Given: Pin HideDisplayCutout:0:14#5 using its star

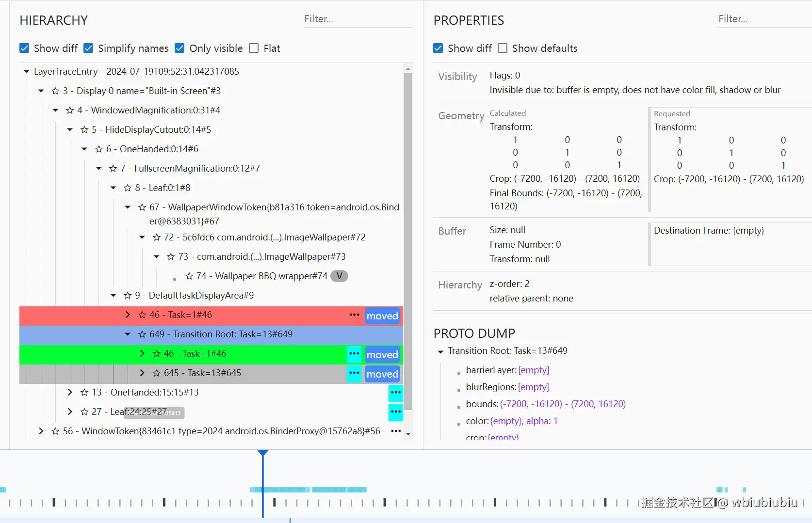Looking at the screenshot, I should (x=84, y=130).
